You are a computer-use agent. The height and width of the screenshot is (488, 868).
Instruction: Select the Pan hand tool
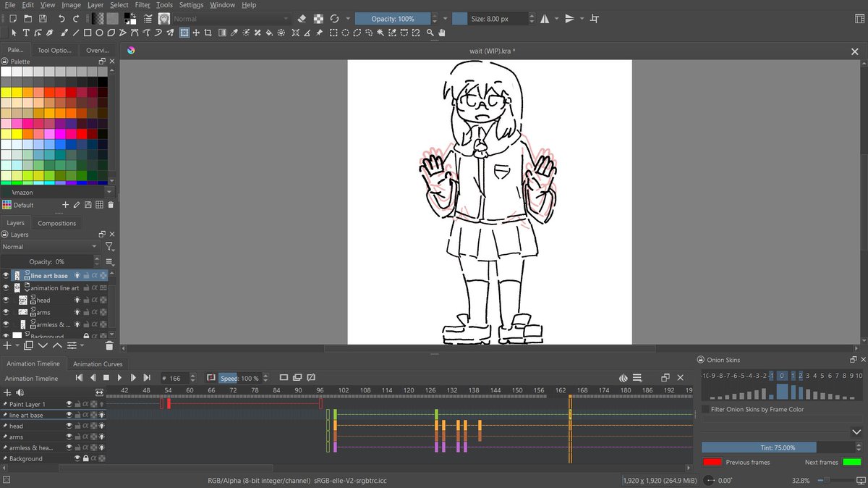[x=441, y=33]
